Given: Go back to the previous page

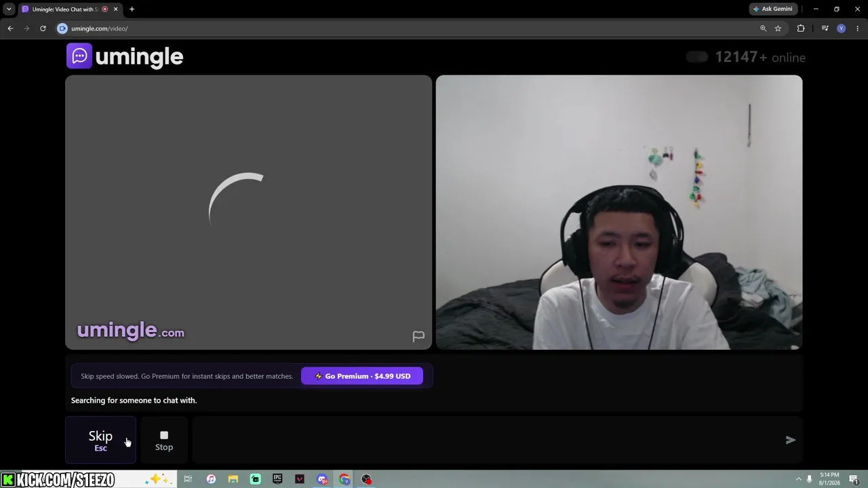Looking at the screenshot, I should (10, 28).
